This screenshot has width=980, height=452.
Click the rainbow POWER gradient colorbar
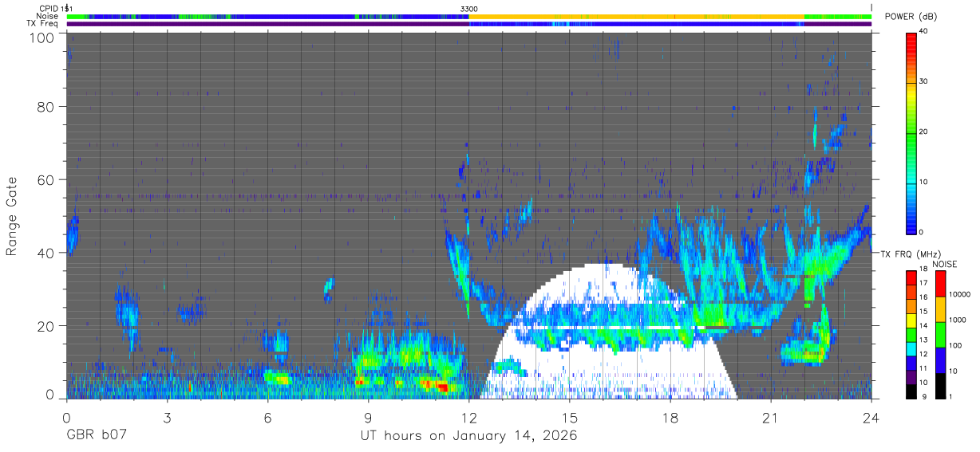[x=911, y=132]
